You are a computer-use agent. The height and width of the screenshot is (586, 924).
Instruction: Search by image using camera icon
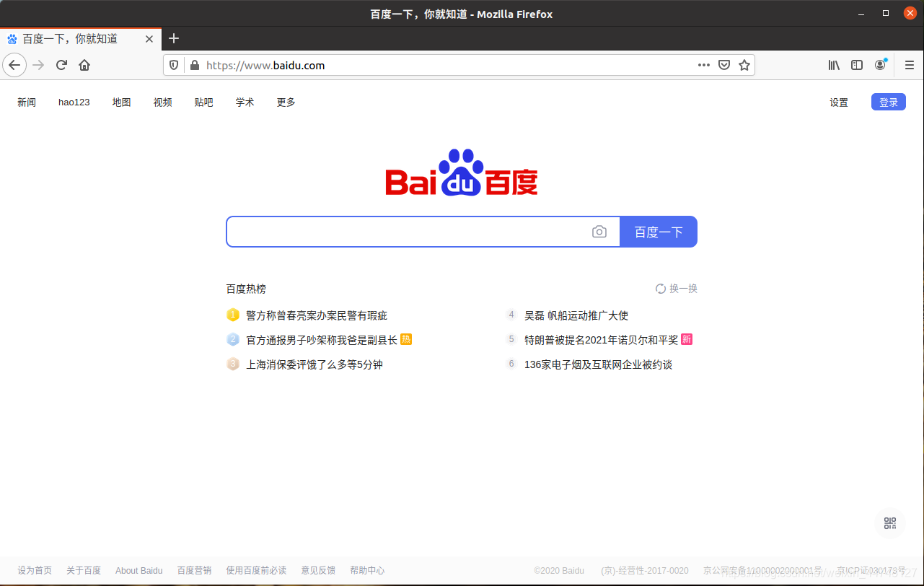coord(599,232)
